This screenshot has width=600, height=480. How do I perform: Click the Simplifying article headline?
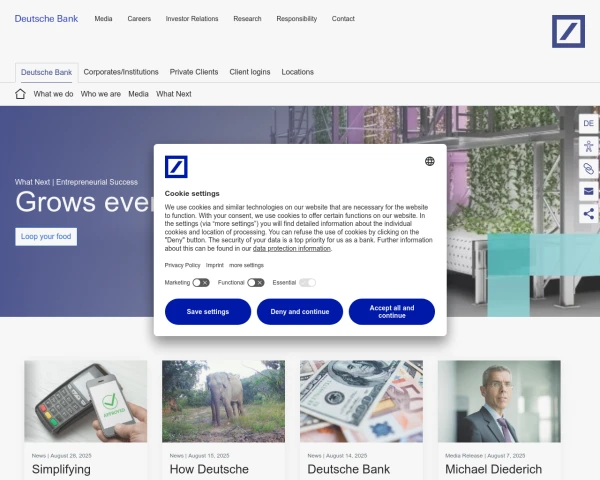[x=61, y=469]
